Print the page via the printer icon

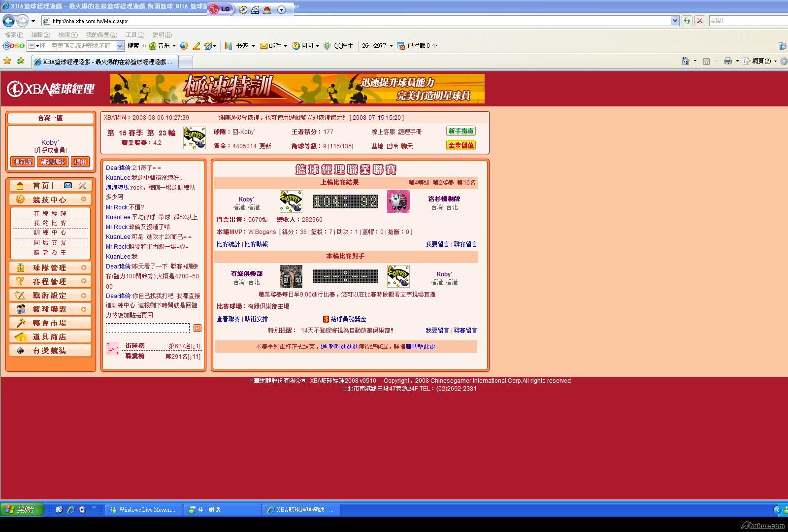pos(727,61)
